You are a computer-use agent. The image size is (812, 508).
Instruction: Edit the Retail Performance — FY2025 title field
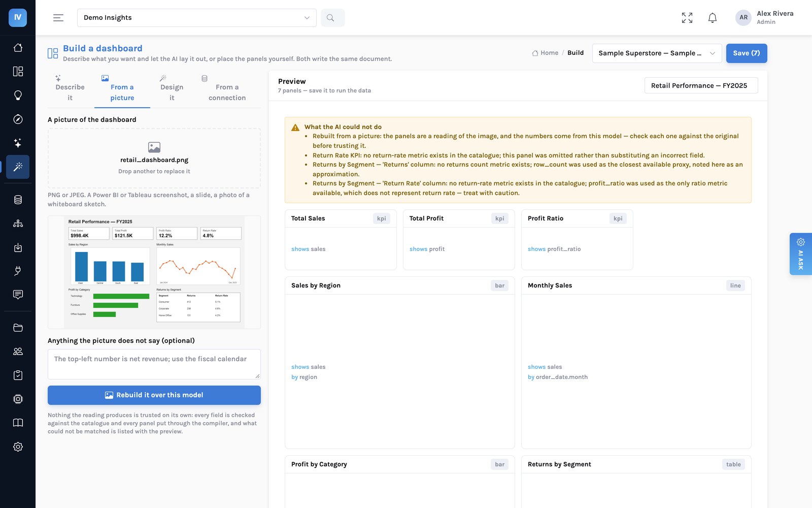click(x=701, y=85)
